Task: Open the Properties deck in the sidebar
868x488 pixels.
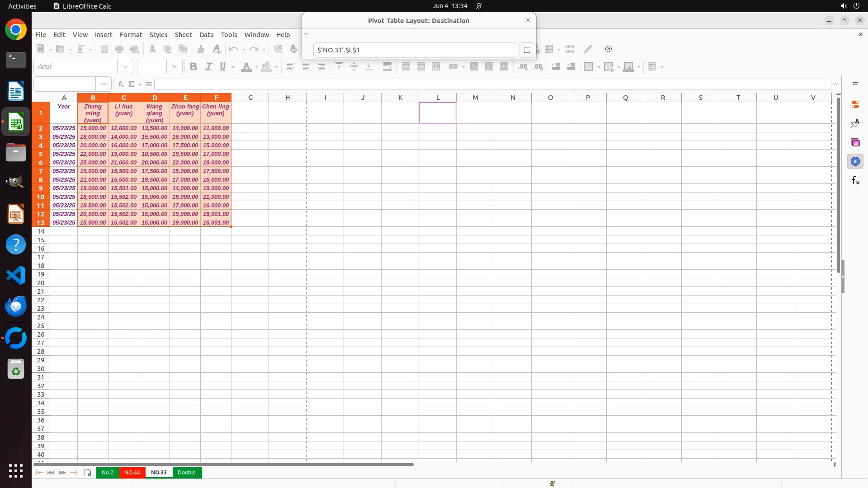Action: (x=855, y=104)
